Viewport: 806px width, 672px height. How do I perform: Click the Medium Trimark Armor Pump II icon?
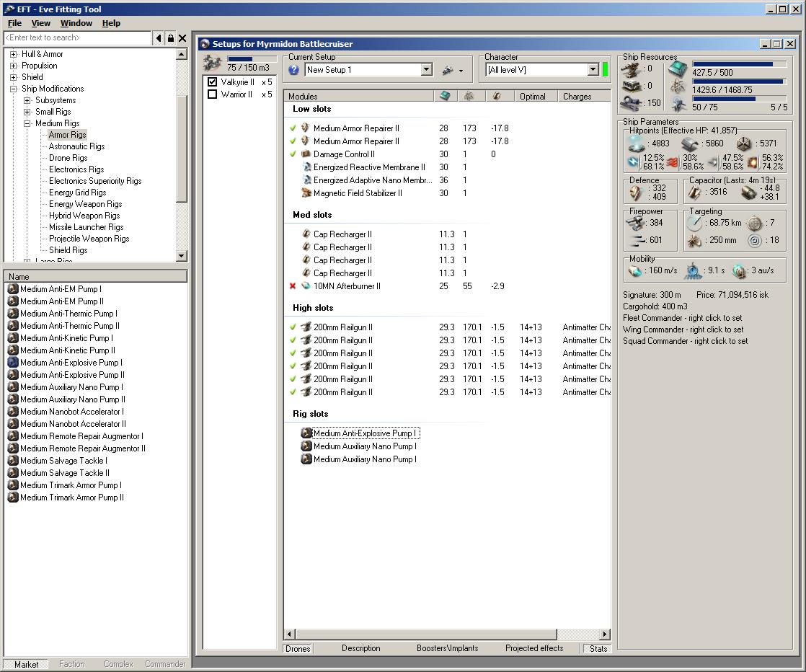pos(13,498)
